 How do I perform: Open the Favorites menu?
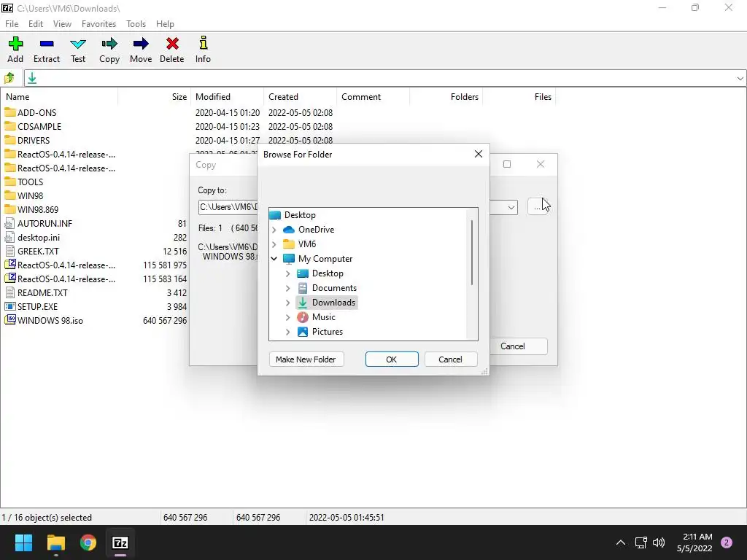[x=98, y=24]
